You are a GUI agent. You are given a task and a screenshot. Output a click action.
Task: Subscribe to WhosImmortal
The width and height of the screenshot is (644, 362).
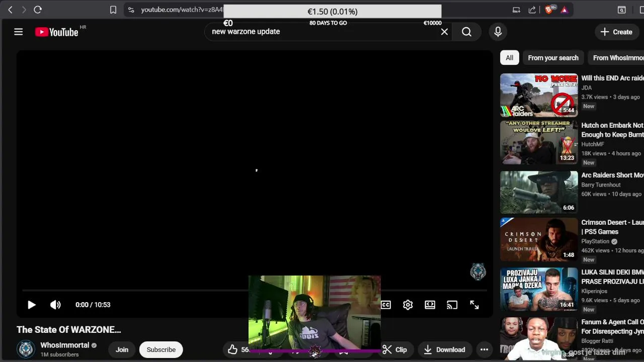161,349
